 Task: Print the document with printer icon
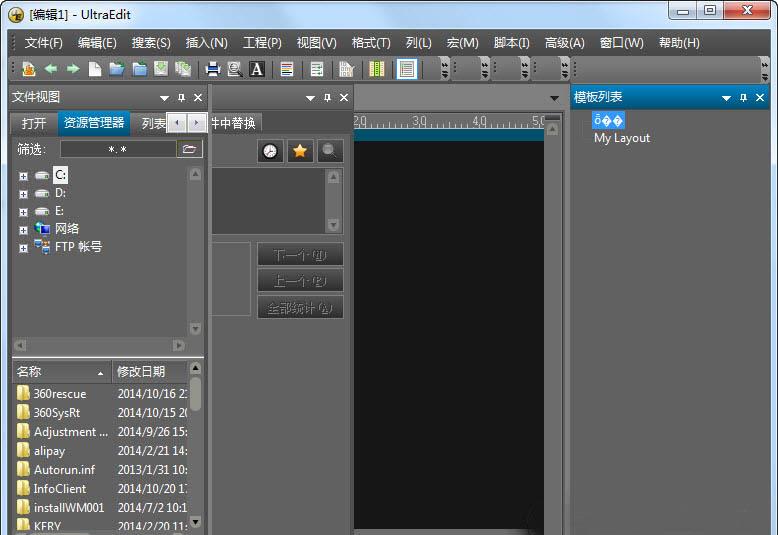point(213,69)
